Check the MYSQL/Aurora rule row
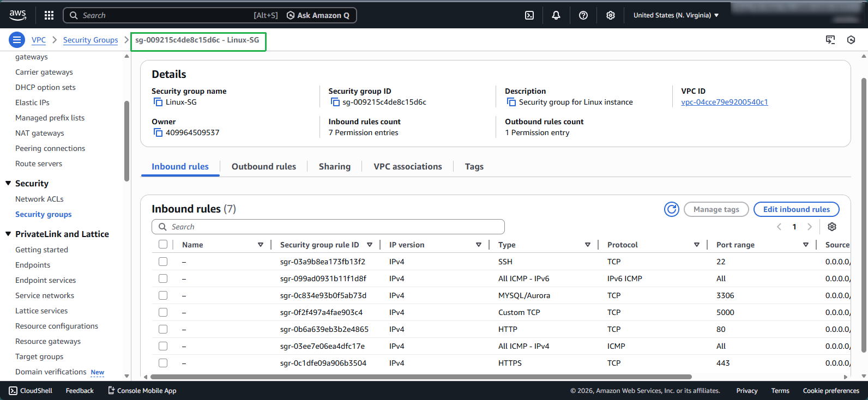The height and width of the screenshot is (400, 868). pyautogui.click(x=163, y=295)
